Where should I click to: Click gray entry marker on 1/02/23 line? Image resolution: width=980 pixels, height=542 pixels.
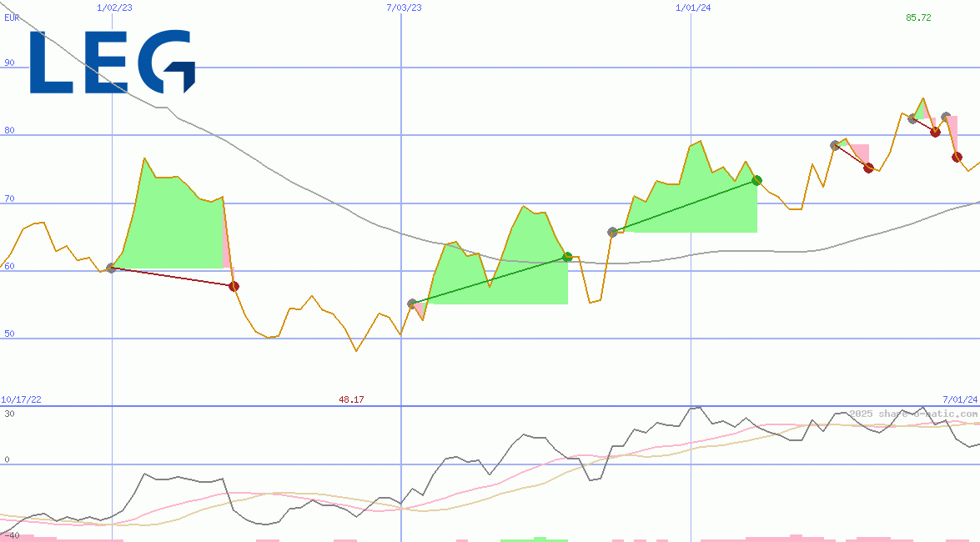tap(111, 268)
